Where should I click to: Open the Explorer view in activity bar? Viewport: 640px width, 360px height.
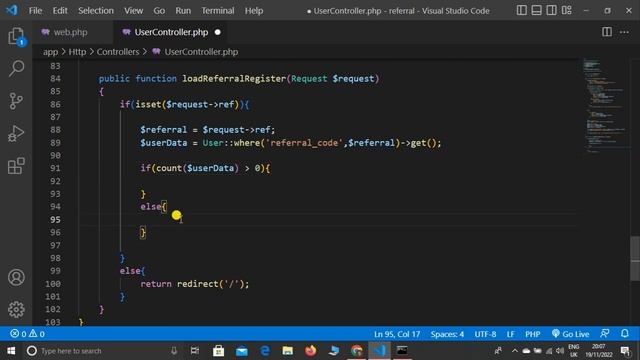pos(16,36)
